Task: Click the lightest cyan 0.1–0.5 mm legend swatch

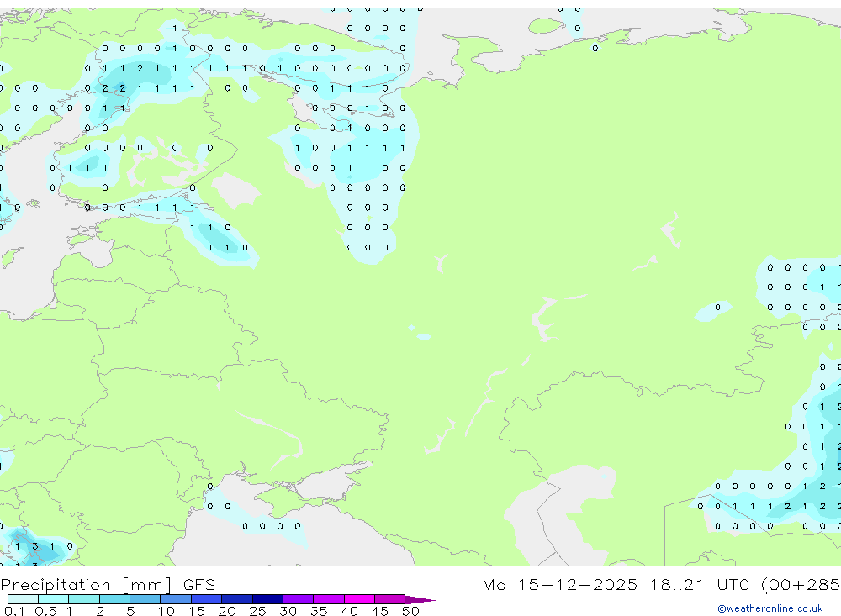Action: 23,599
